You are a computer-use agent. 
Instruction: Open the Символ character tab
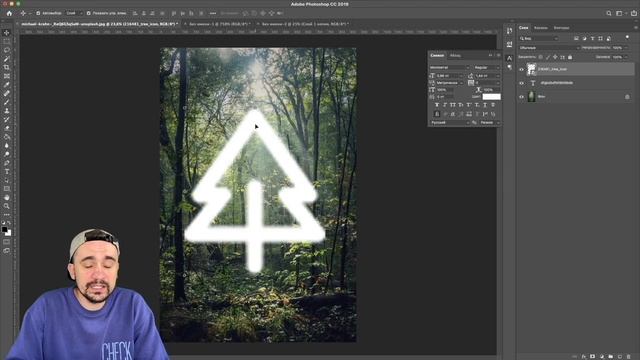[x=437, y=56]
